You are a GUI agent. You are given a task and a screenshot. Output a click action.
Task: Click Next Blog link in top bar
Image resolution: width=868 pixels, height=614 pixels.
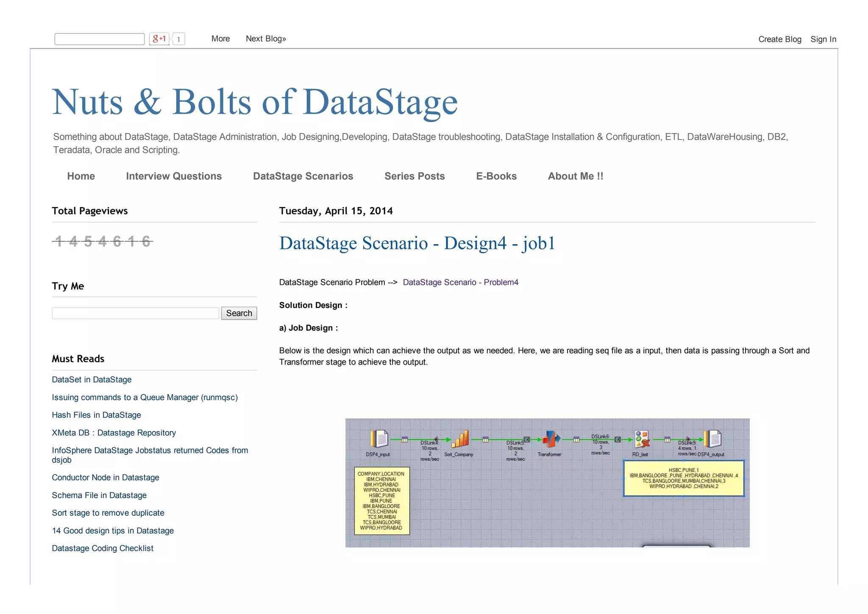pos(266,39)
